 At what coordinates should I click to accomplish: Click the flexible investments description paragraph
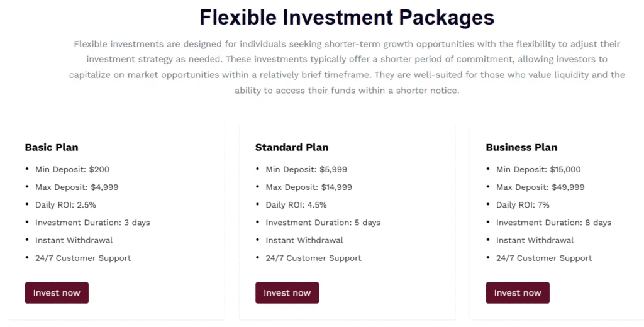(x=347, y=67)
